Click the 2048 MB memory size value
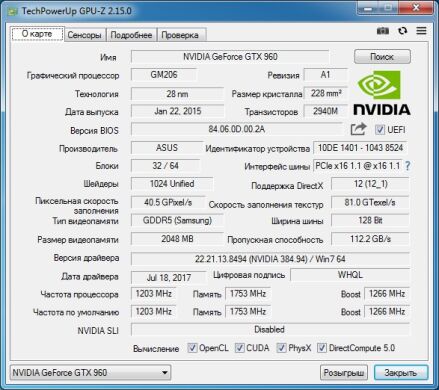The width and height of the screenshot is (439, 390). (x=177, y=239)
